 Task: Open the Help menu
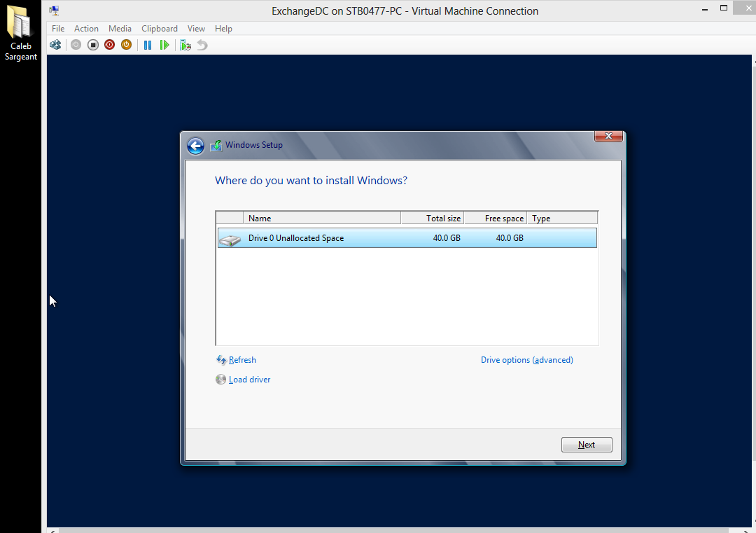[x=224, y=29]
